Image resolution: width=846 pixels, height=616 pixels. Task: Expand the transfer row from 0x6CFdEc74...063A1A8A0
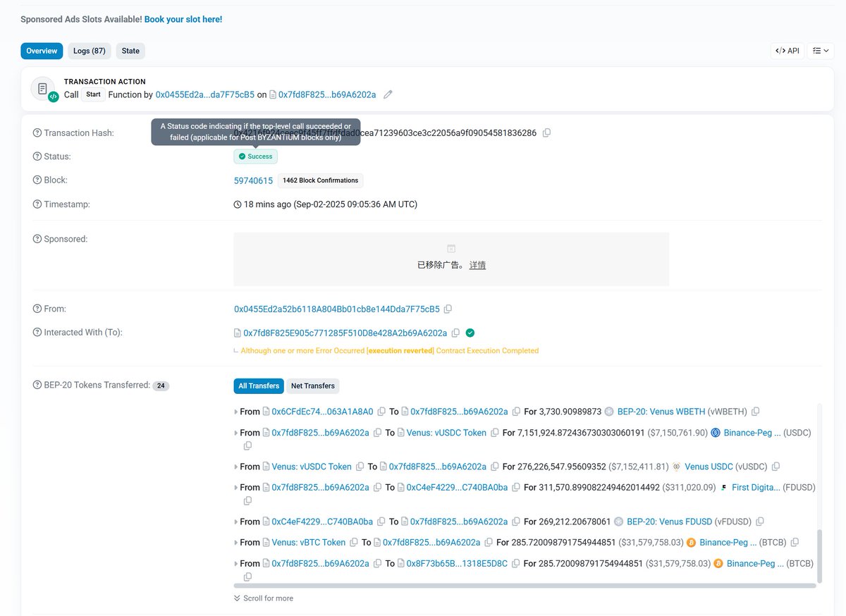pos(236,412)
